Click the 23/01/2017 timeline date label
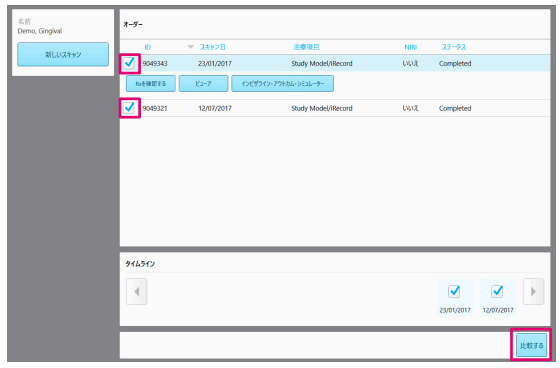The height and width of the screenshot is (368, 560). coord(455,310)
